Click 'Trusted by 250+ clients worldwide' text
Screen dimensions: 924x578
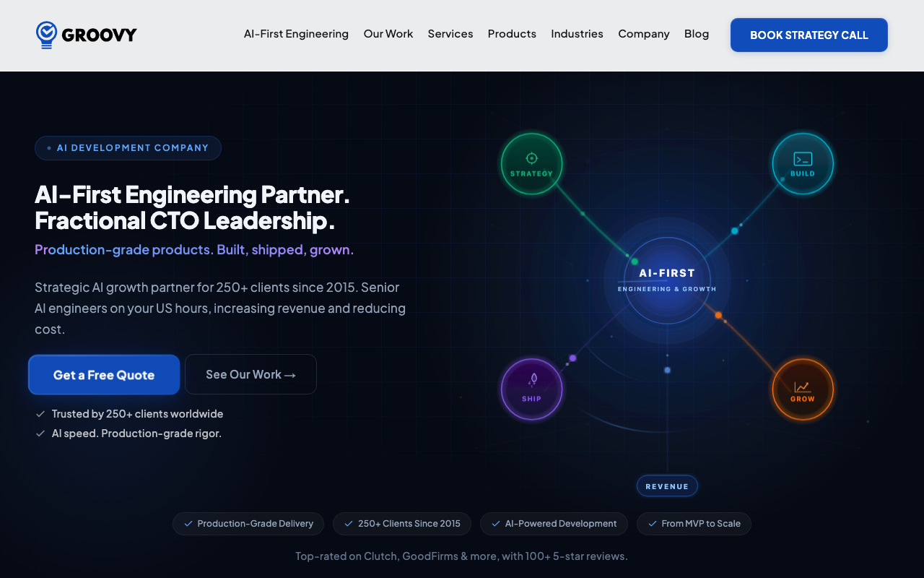pos(137,414)
